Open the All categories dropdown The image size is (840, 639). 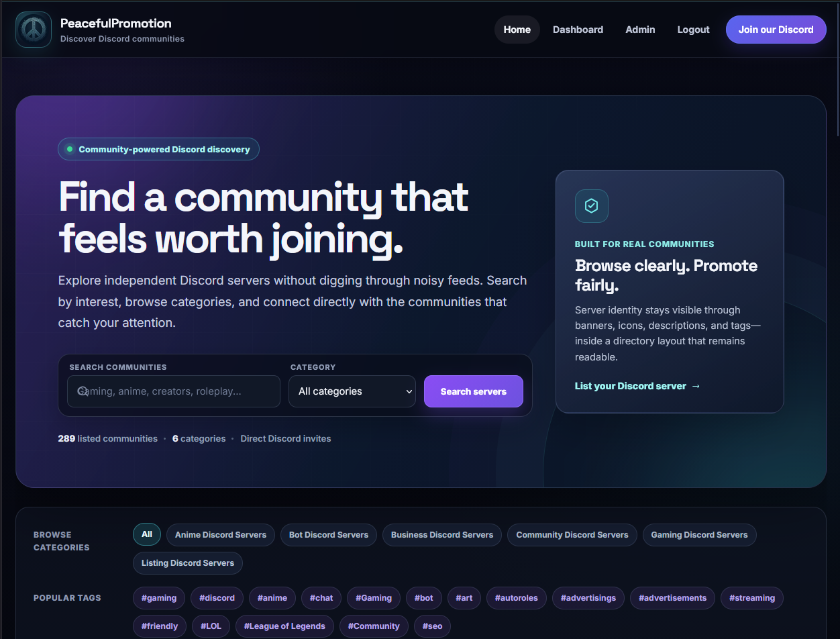tap(352, 391)
